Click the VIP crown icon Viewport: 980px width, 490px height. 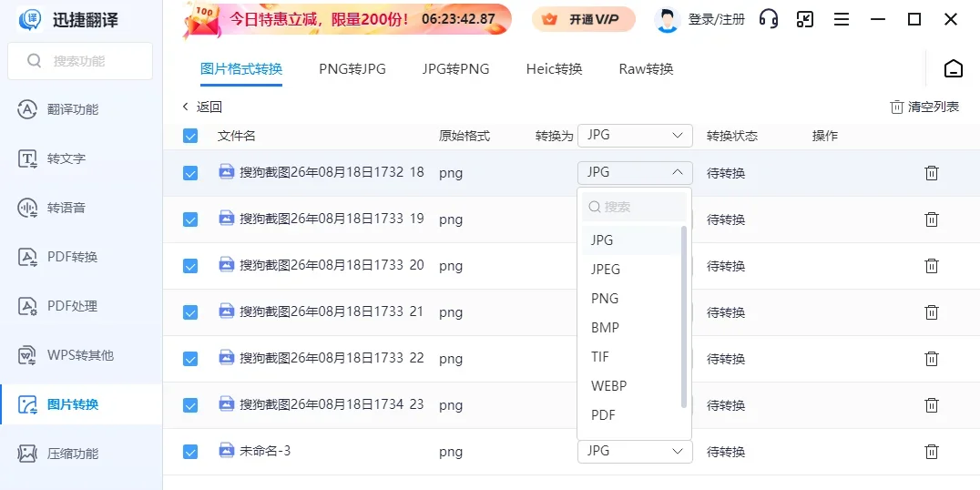[x=550, y=20]
